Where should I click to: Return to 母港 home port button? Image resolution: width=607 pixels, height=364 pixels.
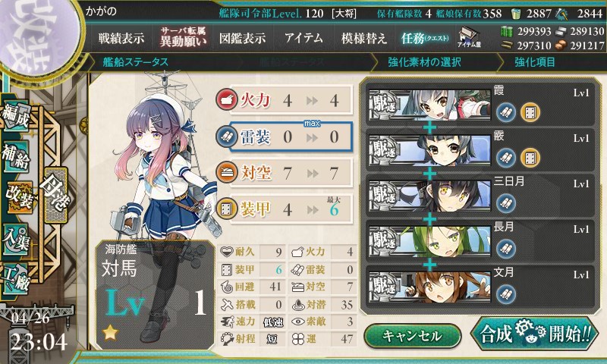56,195
